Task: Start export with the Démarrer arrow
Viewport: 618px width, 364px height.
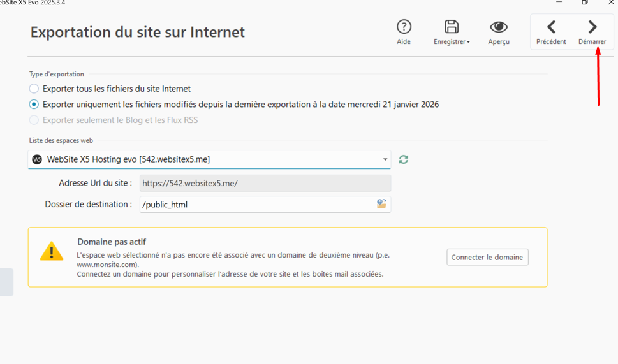Action: 592,27
